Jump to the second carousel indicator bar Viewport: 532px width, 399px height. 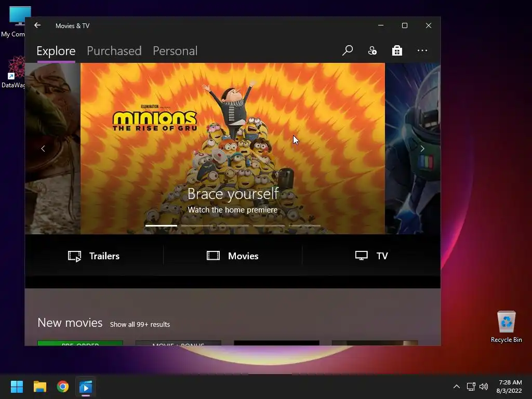(x=197, y=225)
